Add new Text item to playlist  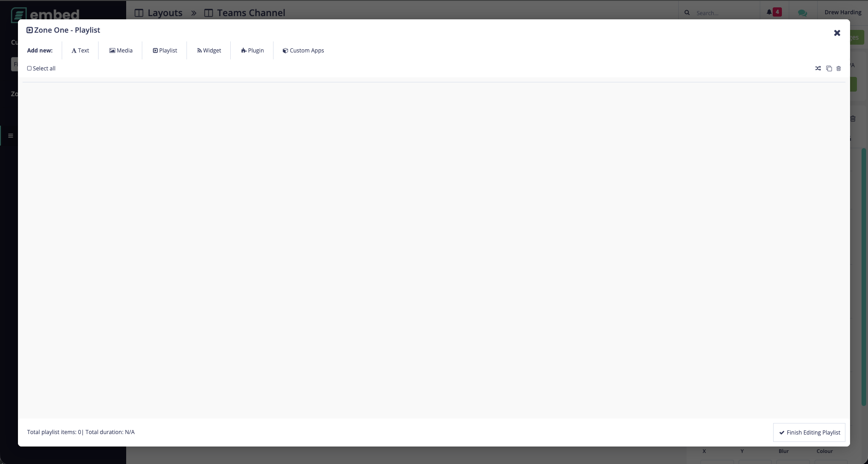[80, 51]
